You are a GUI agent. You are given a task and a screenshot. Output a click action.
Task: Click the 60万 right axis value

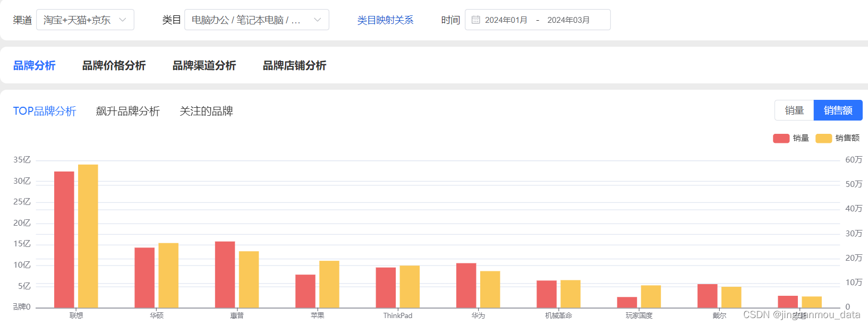tap(854, 160)
